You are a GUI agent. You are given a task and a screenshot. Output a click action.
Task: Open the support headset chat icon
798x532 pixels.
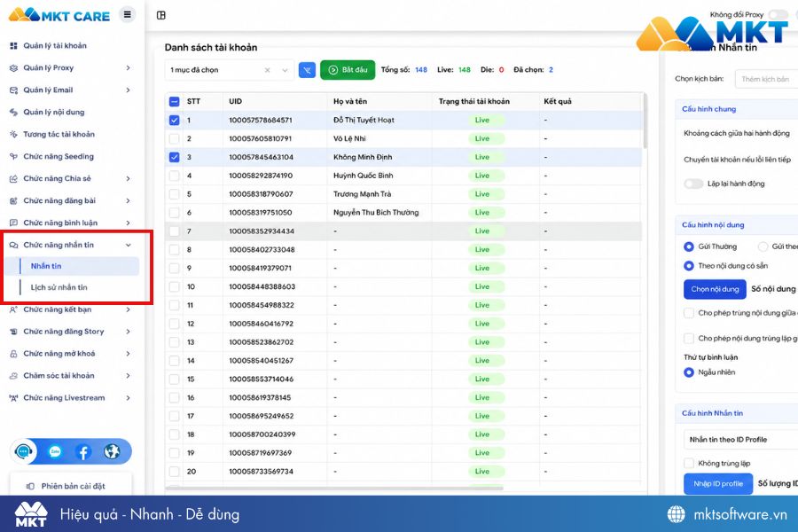23,451
